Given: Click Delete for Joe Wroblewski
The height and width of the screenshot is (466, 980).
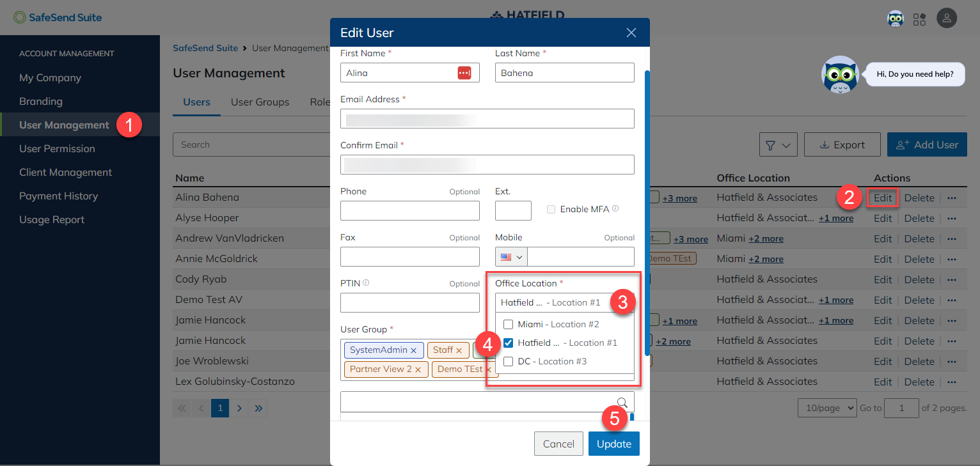Looking at the screenshot, I should (x=919, y=361).
